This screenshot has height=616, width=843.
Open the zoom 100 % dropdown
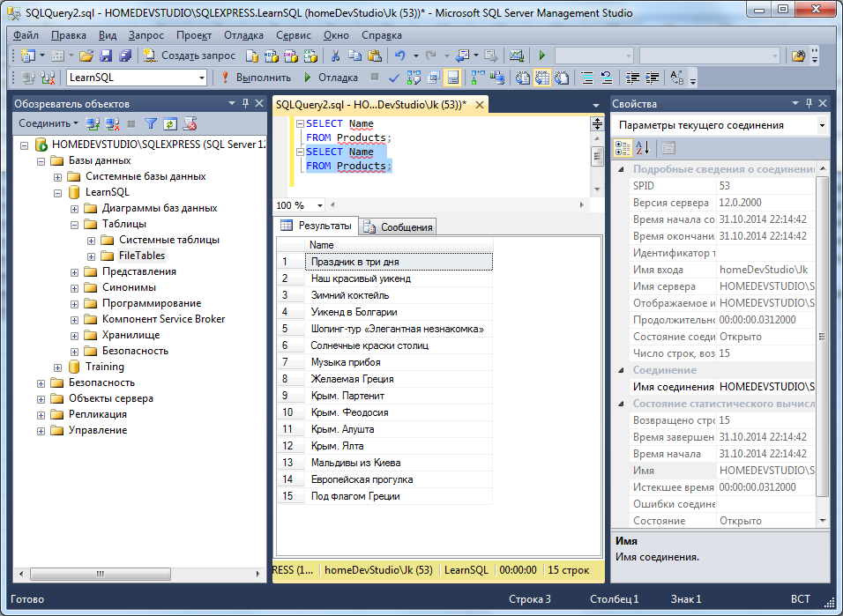tap(320, 205)
